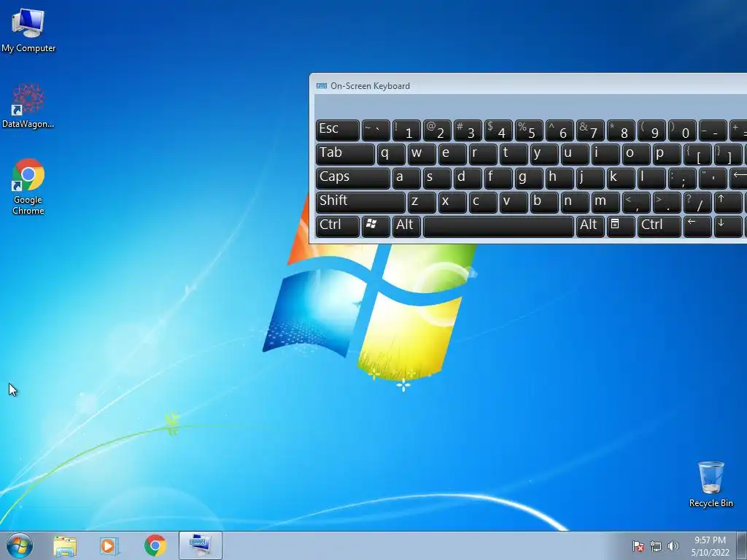Tap the number 3 key

point(468,130)
